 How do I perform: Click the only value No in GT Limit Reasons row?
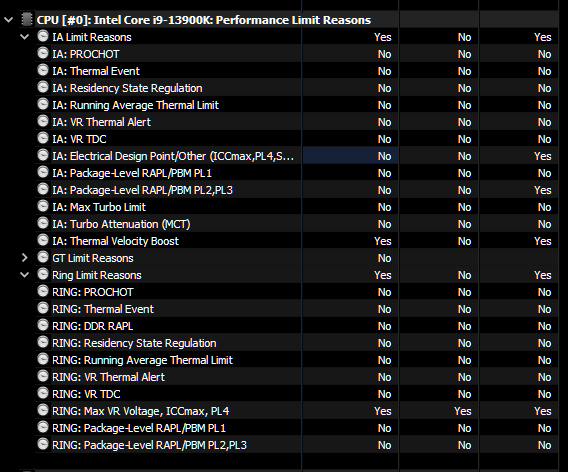point(384,259)
